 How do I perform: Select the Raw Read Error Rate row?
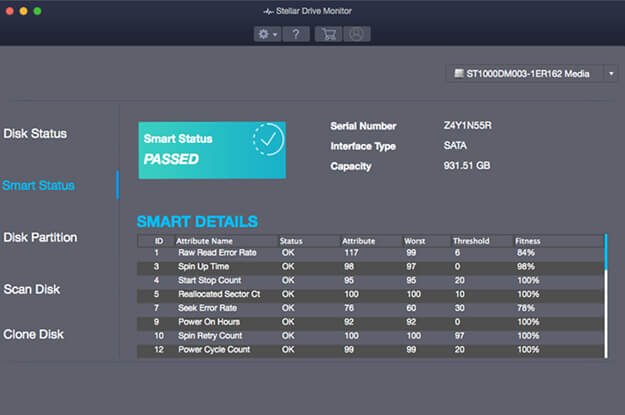[x=371, y=253]
